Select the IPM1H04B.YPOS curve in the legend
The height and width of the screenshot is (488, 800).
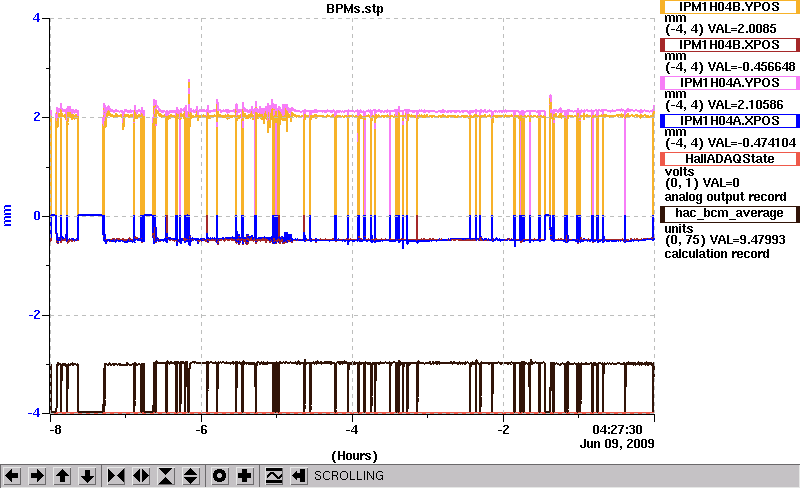click(730, 7)
